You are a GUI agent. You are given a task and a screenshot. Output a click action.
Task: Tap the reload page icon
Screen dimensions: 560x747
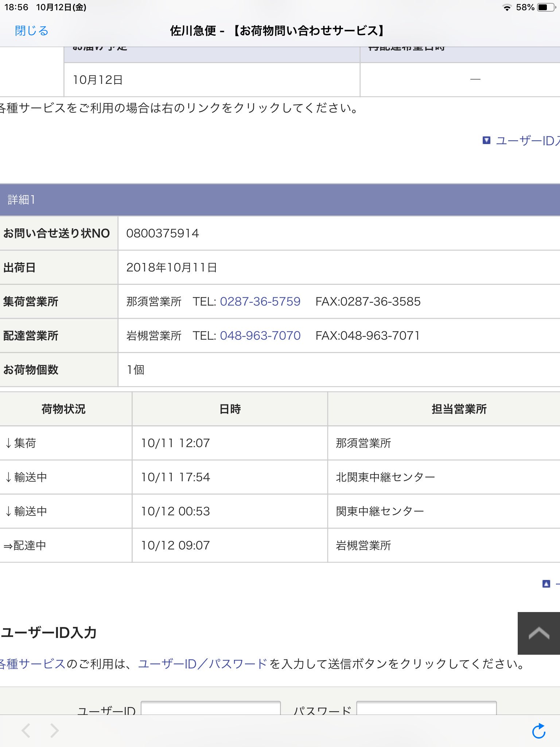pos(538,731)
